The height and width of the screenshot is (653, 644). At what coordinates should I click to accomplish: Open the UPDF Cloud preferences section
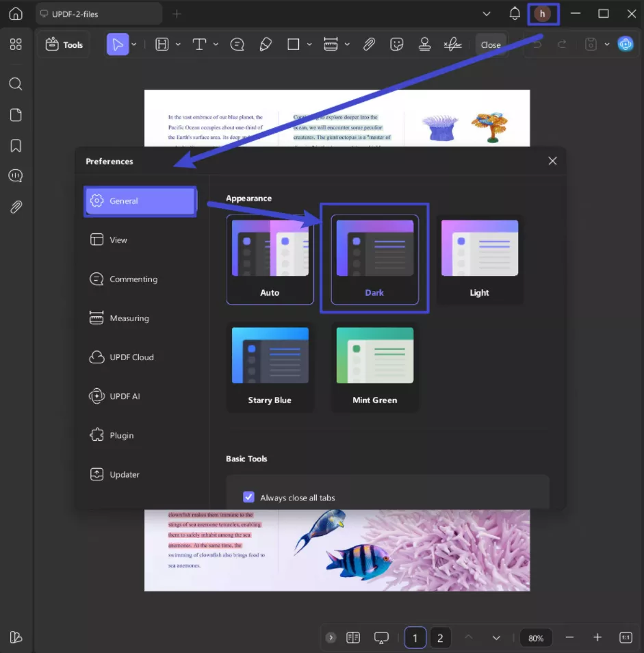tap(131, 357)
